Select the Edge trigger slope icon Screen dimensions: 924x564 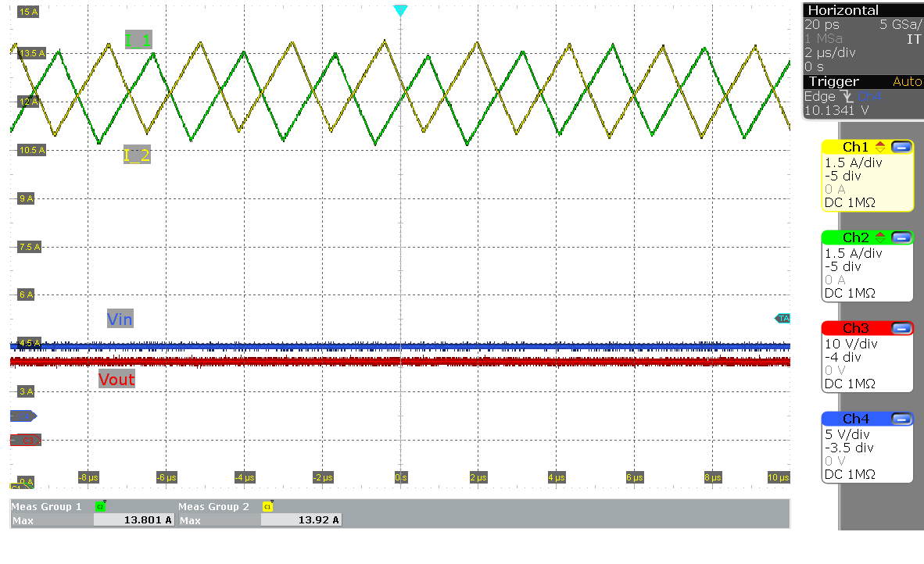tap(847, 97)
